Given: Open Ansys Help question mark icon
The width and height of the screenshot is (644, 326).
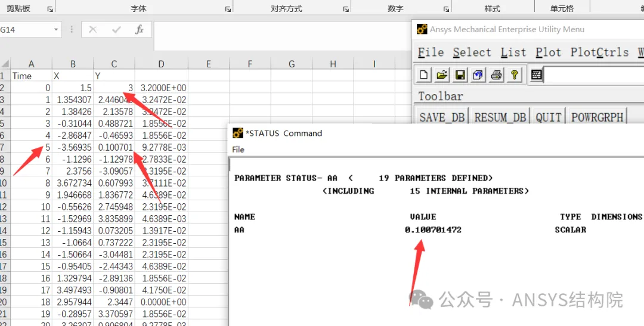Looking at the screenshot, I should (x=514, y=74).
